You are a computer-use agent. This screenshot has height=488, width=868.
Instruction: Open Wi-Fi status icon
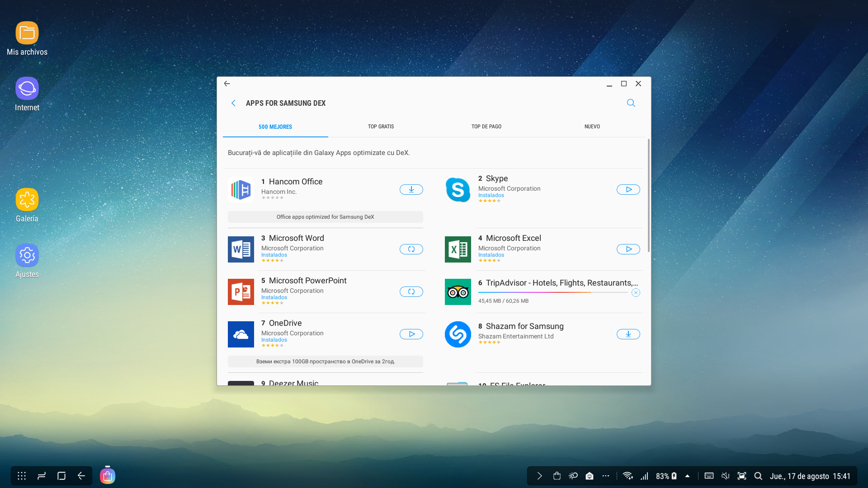pos(627,476)
